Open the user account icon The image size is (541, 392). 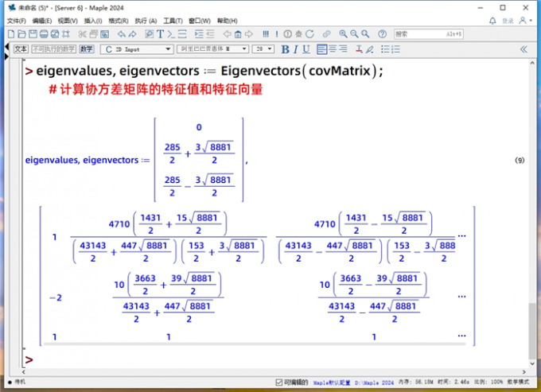click(x=523, y=21)
